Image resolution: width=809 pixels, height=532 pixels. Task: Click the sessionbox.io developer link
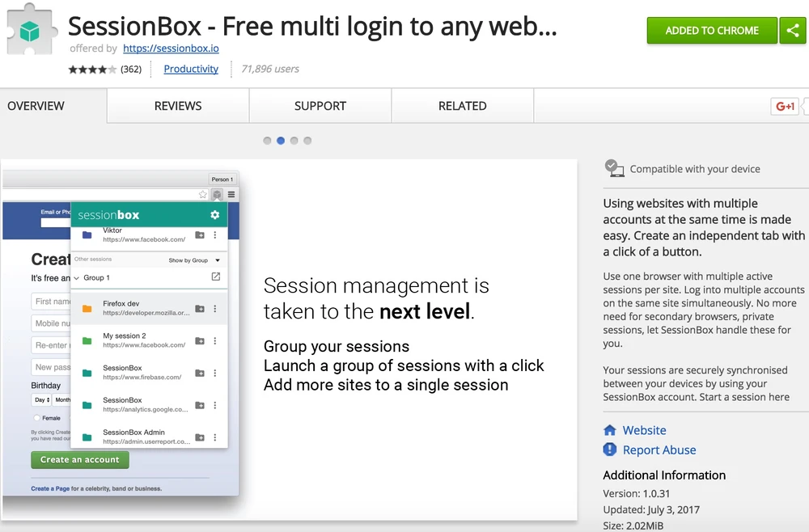(x=171, y=49)
